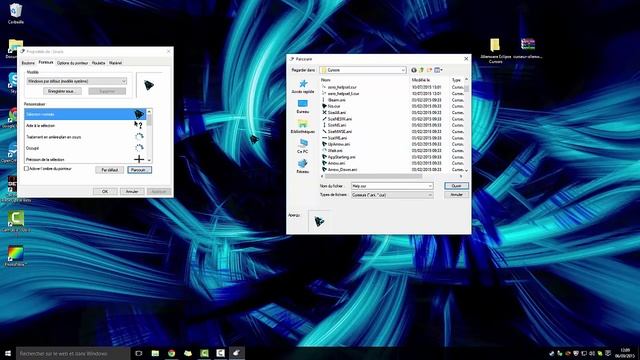Switch to the Roulette tab
This screenshot has width=640, height=360.
(x=98, y=63)
